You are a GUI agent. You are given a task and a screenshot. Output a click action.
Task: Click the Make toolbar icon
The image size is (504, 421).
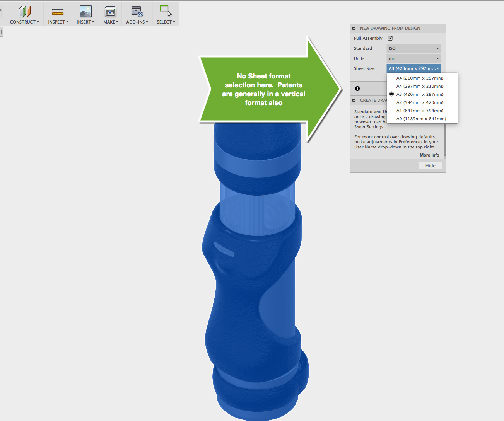click(110, 12)
